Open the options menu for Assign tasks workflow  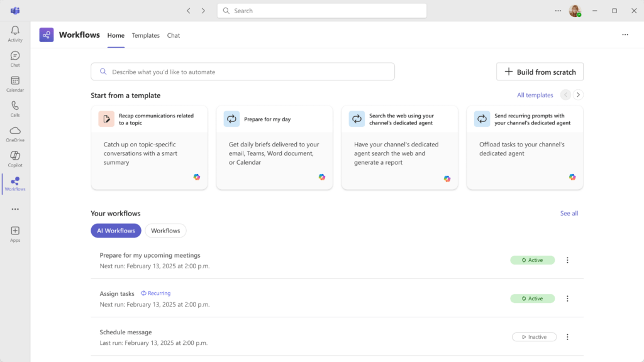[x=567, y=299]
